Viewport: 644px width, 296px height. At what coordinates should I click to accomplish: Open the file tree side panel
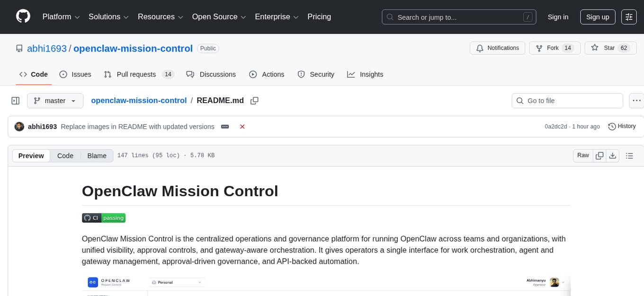click(15, 100)
